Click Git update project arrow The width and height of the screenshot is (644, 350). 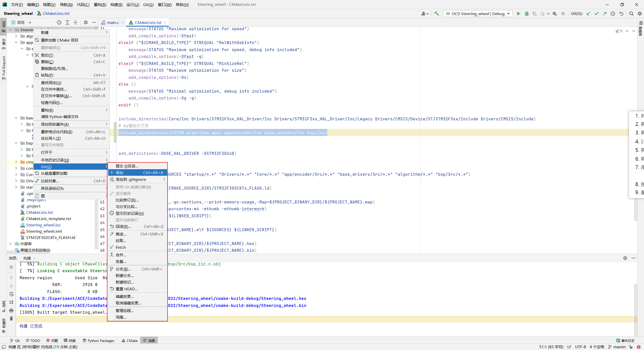pyautogui.click(x=588, y=14)
